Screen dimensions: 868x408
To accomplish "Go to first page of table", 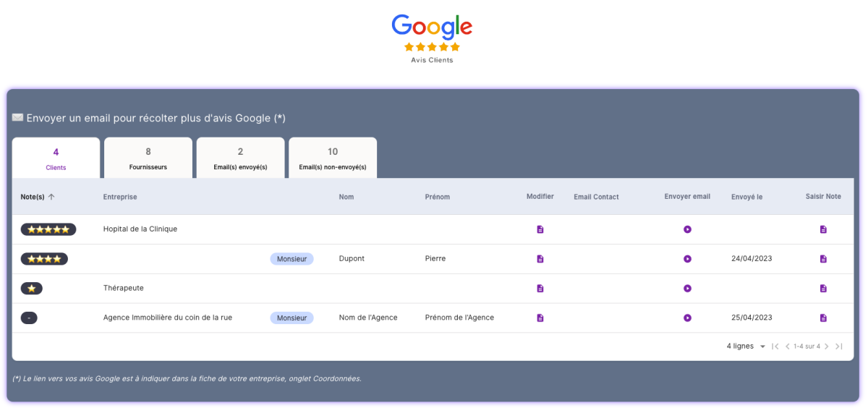I will 775,347.
